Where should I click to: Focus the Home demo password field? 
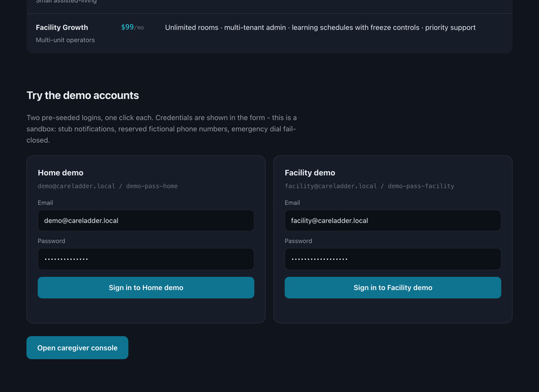tap(146, 259)
